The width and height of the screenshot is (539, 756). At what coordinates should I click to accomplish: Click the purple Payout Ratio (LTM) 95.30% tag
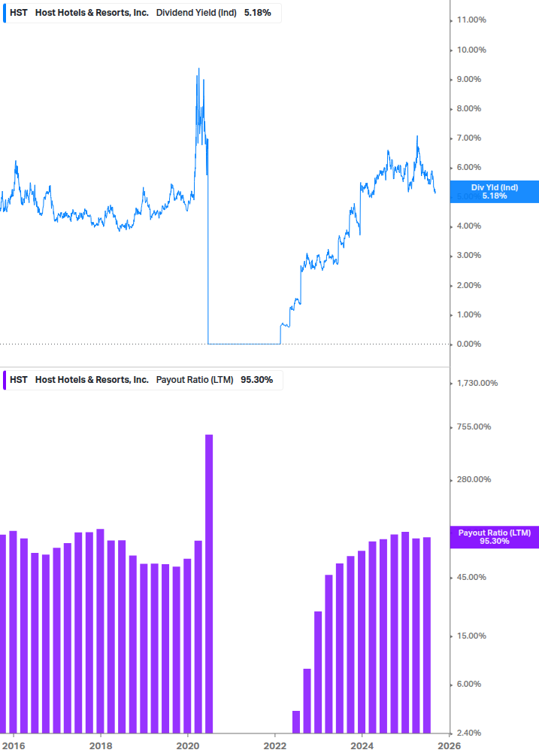494,537
